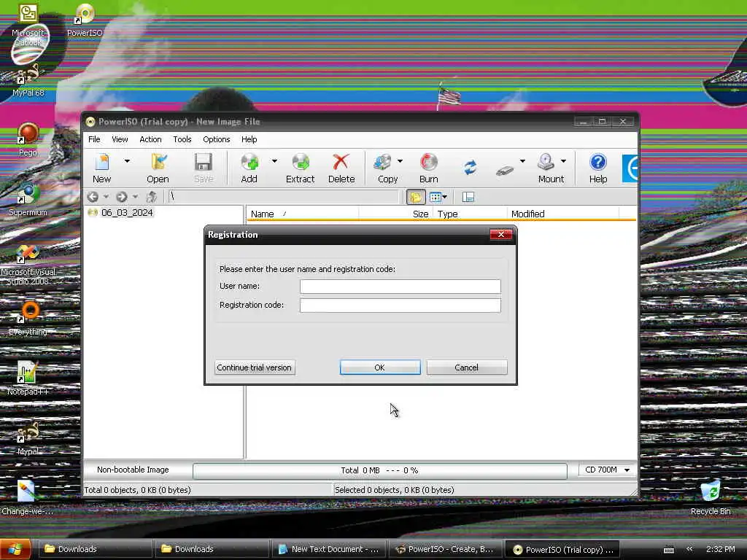Screen dimensions: 747x560
Task: Click the Recycle Bin desktop icon
Action: point(711,498)
